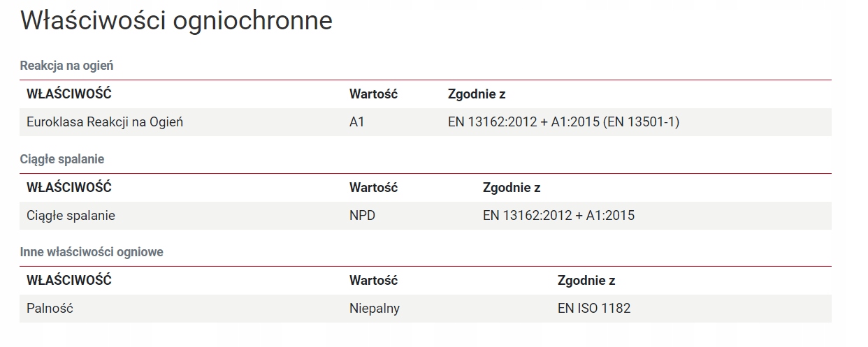Click the standard text in the NPD row
Image resolution: width=868 pixels, height=347 pixels.
point(558,216)
